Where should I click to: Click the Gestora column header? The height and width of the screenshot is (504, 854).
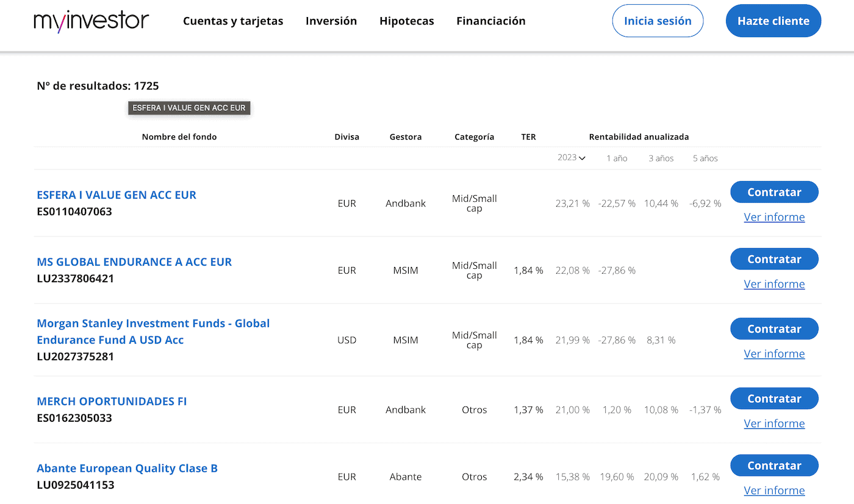coord(406,137)
